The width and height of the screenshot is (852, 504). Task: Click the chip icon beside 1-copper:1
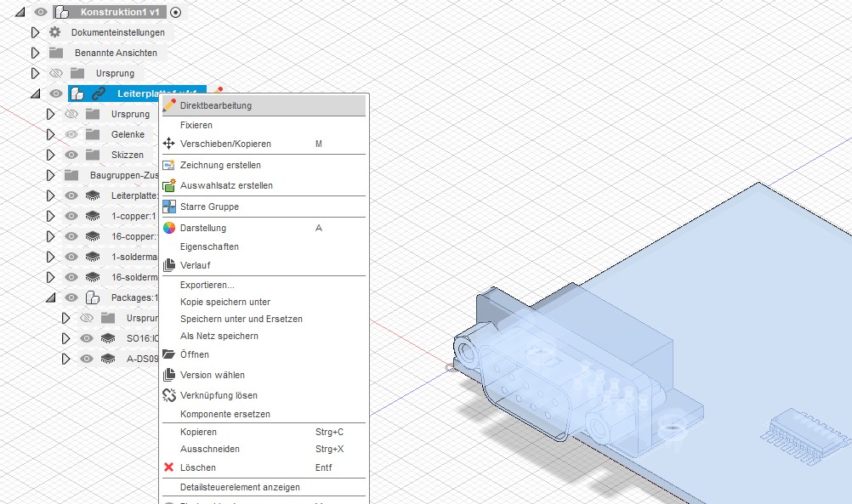point(93,216)
